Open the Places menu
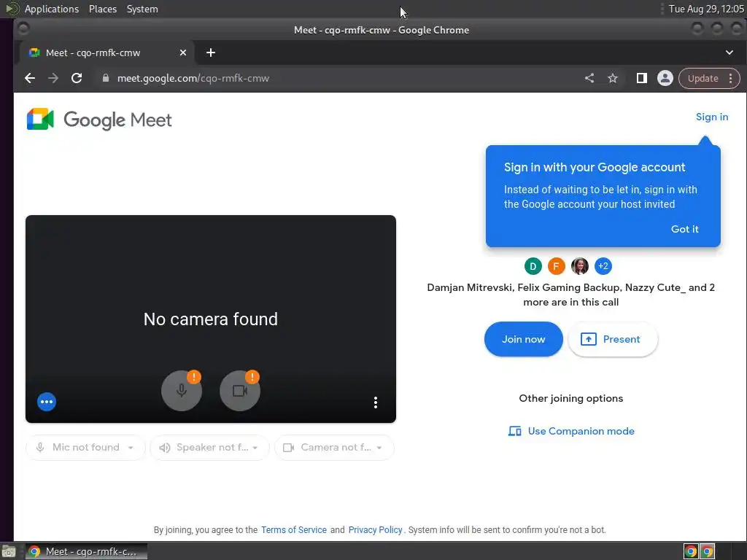The height and width of the screenshot is (560, 747). pyautogui.click(x=103, y=9)
